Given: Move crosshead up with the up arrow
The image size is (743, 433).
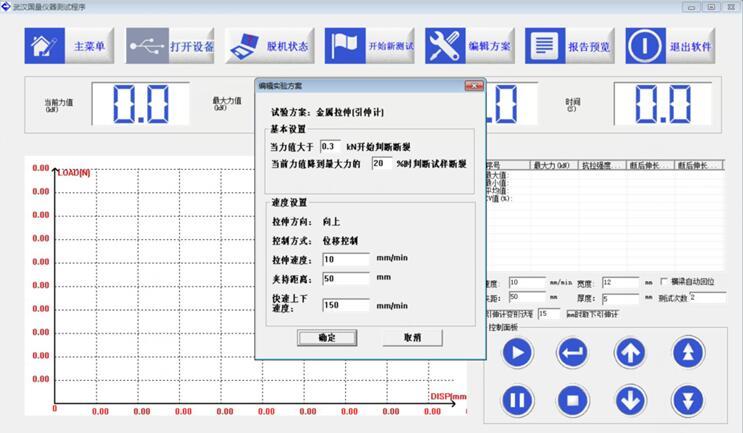Looking at the screenshot, I should 630,352.
